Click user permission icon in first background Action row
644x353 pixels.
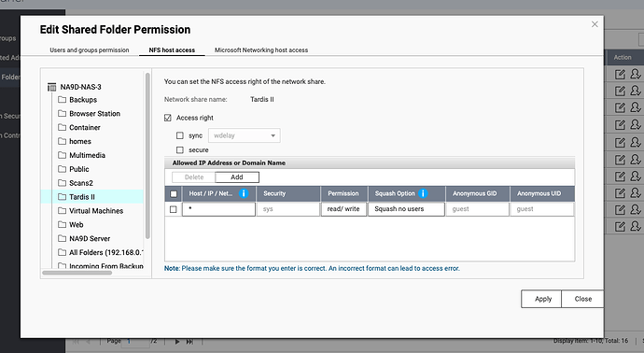[636, 74]
